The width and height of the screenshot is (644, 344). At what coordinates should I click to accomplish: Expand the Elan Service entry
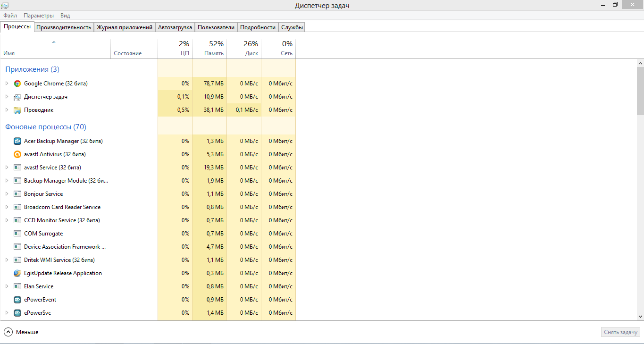click(7, 286)
